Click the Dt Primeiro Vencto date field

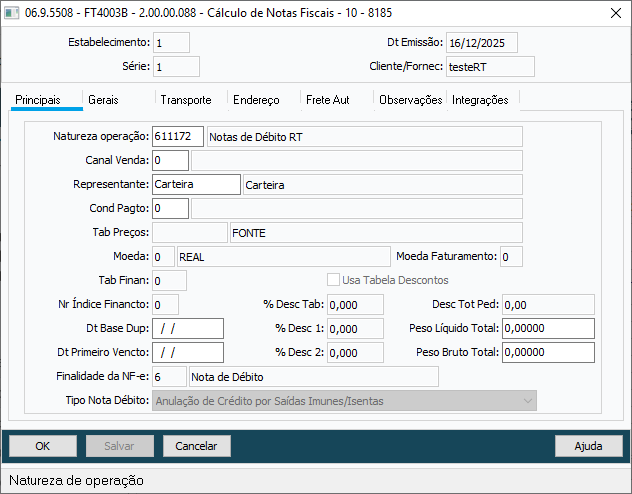pos(188,352)
